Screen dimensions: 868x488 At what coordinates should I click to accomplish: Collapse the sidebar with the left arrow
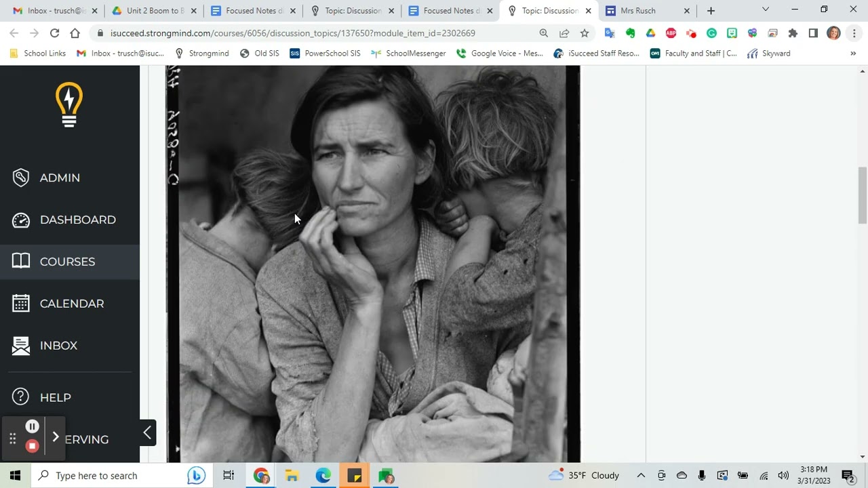coord(147,433)
